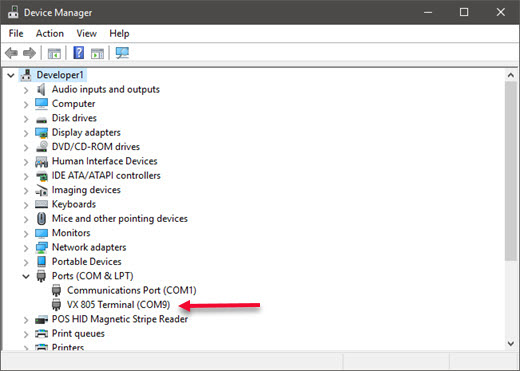520x371 pixels.
Task: Click Show/Hide Console Tree toolbar icon
Action: pyautogui.click(x=54, y=53)
